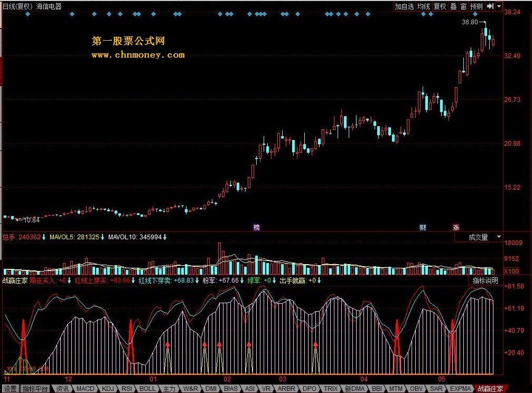Open the 指标平台 indicator platform
532x393 pixels.
click(35, 389)
